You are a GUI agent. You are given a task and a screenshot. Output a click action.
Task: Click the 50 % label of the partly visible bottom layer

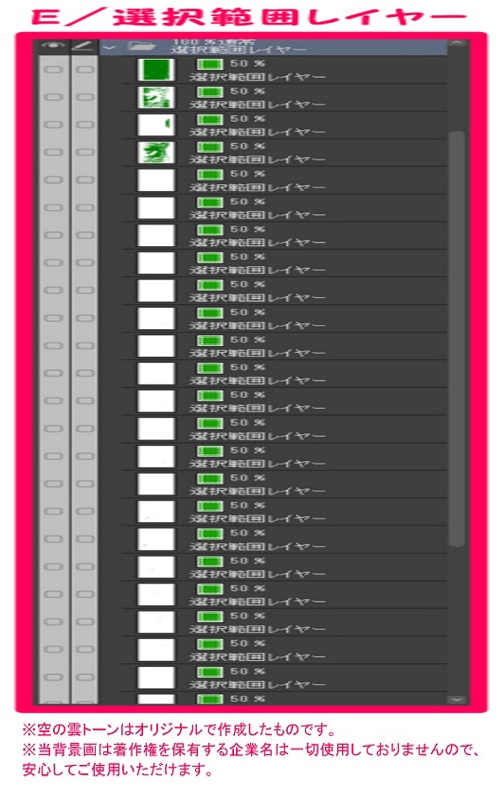coord(247,698)
